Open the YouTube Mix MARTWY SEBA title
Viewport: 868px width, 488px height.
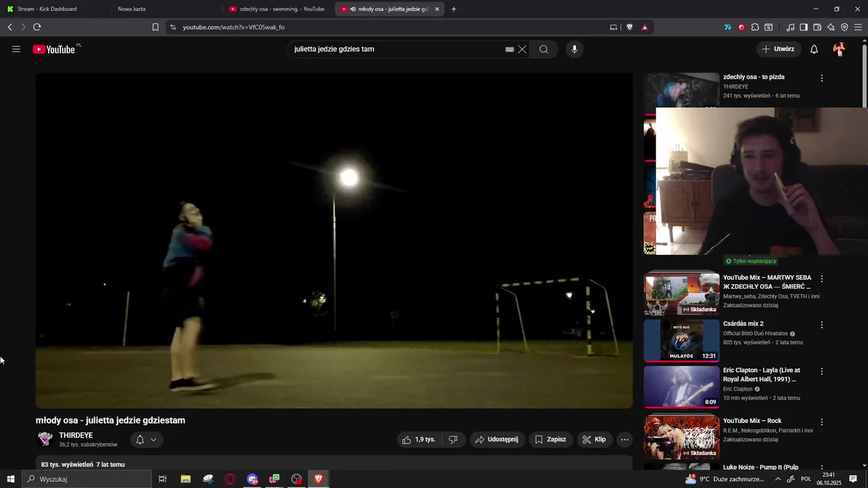click(767, 282)
